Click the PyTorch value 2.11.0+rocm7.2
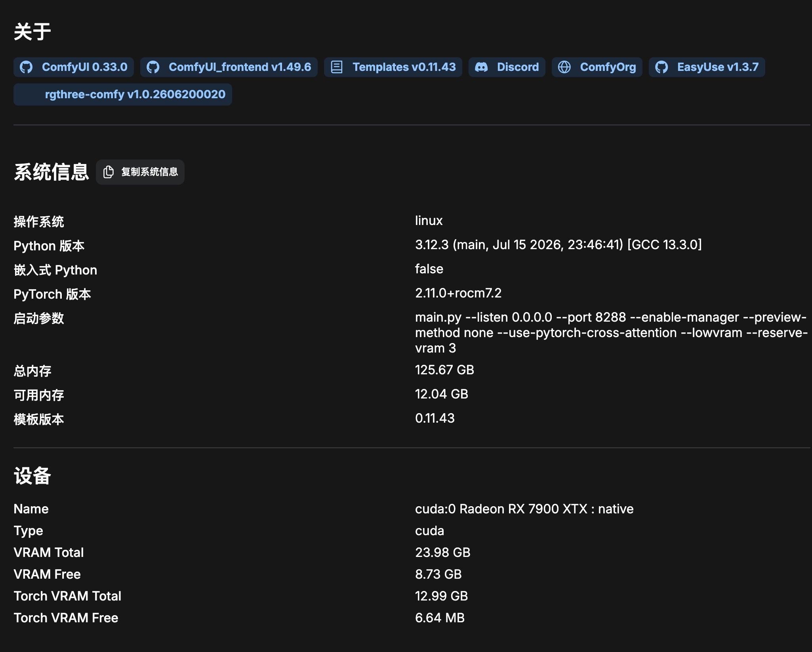Viewport: 812px width, 652px height. click(458, 293)
